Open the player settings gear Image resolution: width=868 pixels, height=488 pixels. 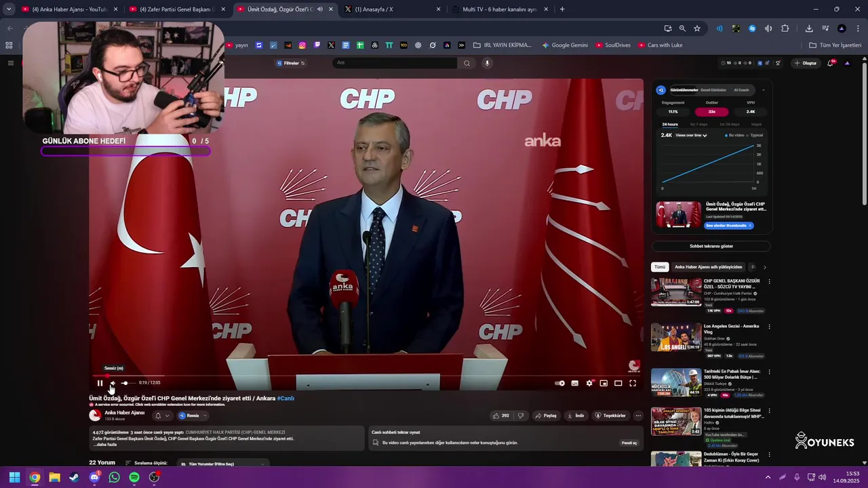point(589,383)
